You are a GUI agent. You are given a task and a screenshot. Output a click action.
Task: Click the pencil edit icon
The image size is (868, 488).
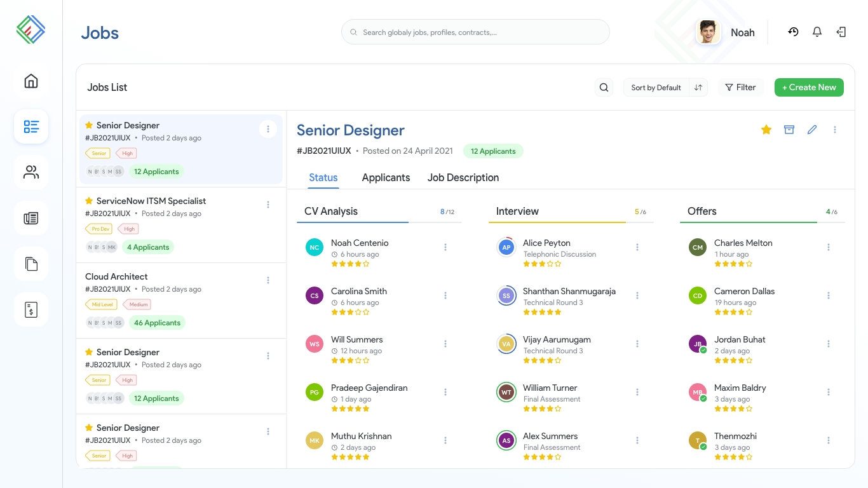click(812, 130)
